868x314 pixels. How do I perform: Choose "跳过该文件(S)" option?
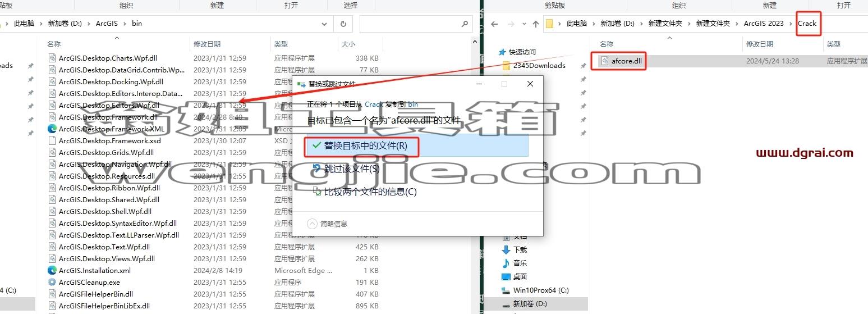[x=352, y=169]
